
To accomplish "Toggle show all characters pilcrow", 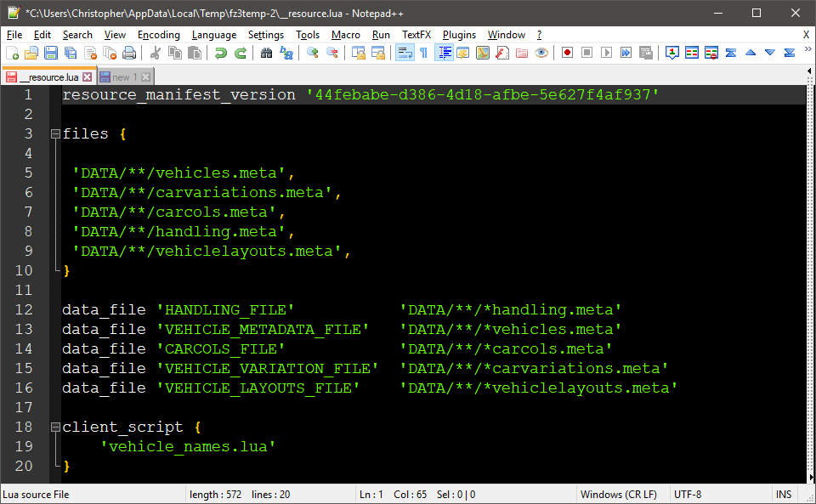I will tap(423, 53).
